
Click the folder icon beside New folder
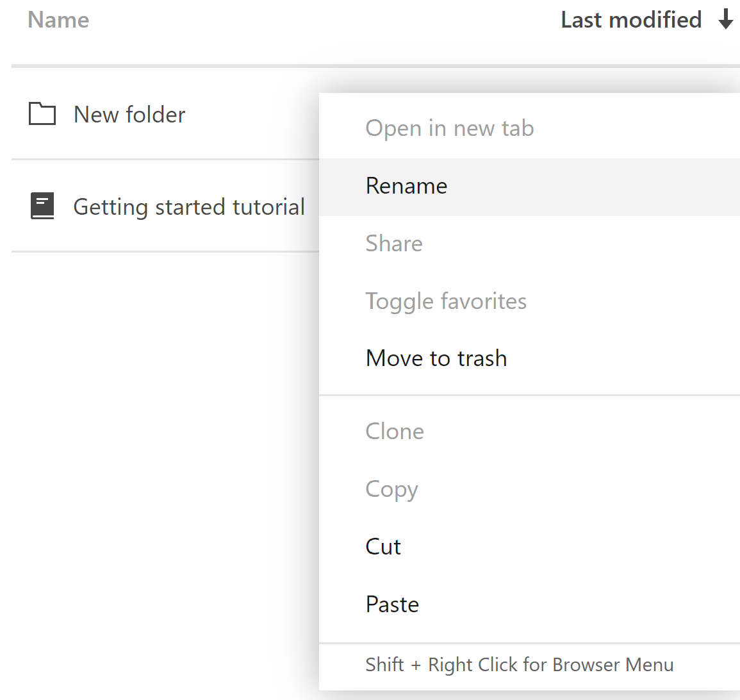(42, 114)
